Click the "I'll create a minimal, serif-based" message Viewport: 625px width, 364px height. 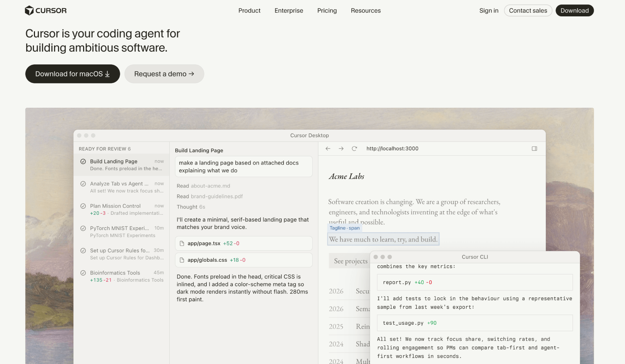(x=243, y=223)
